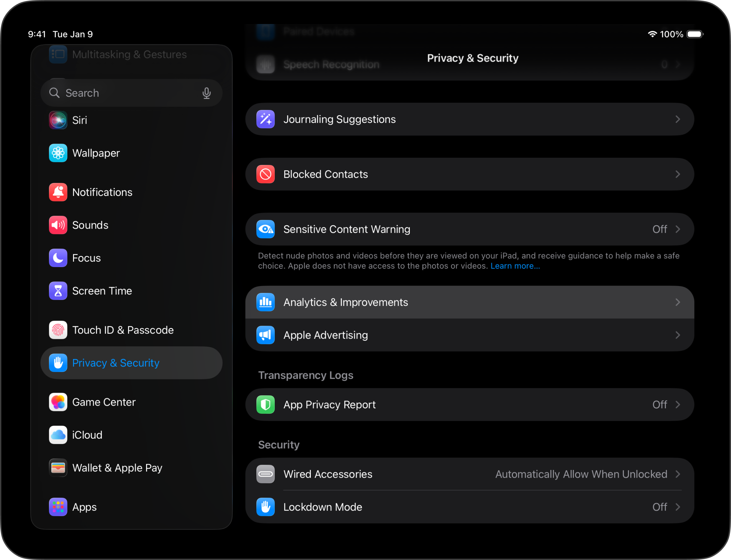Open App Privacy Report

(x=329, y=404)
